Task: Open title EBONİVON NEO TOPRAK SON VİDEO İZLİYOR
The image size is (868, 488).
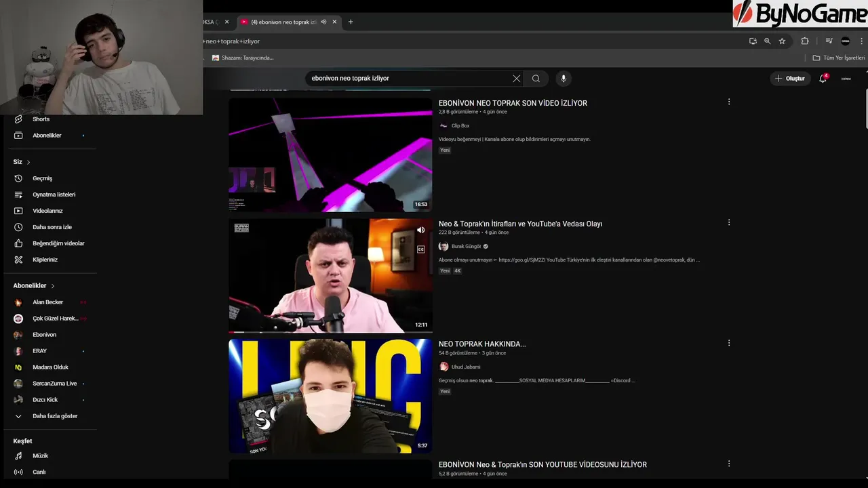Action: tap(513, 103)
